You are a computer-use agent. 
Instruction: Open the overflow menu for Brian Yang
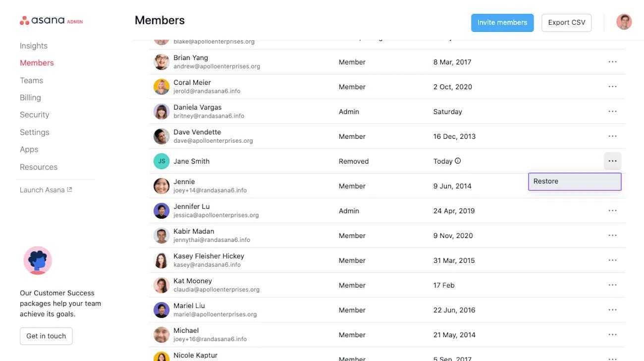click(613, 61)
